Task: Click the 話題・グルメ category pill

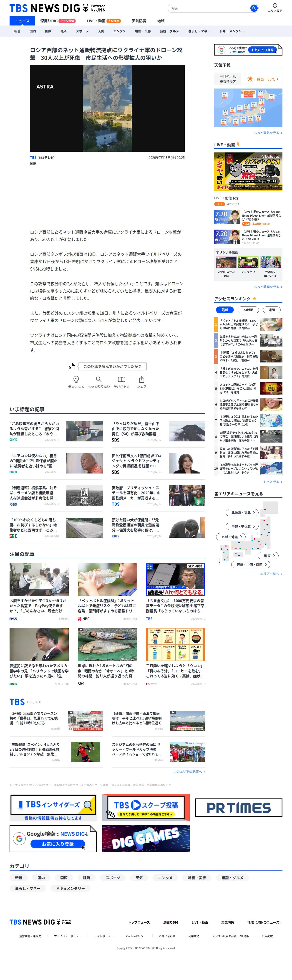Action: (232, 878)
